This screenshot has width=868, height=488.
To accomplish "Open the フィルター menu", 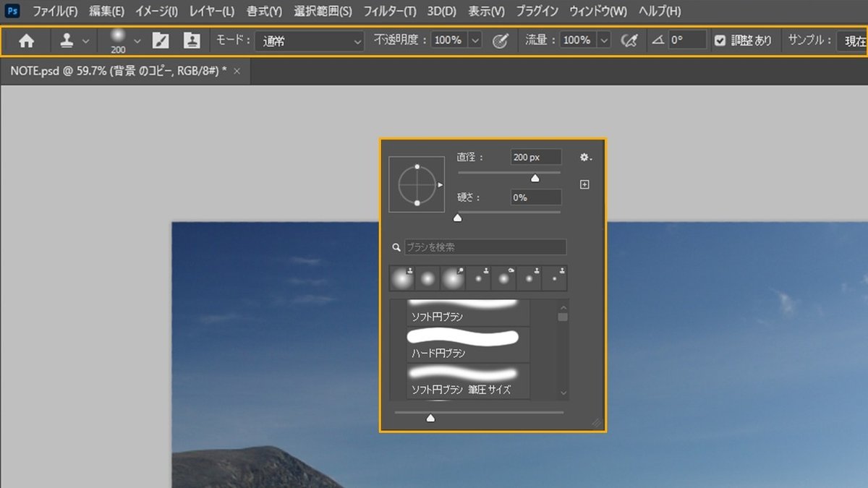I will click(x=389, y=11).
